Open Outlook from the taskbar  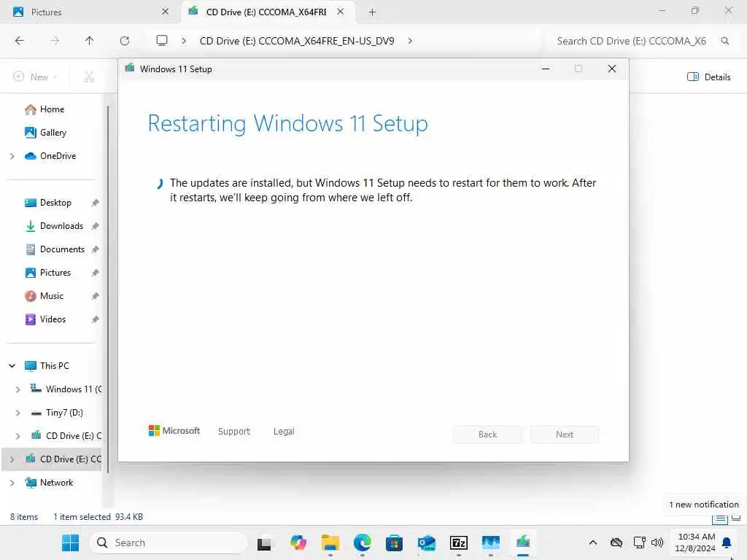click(x=426, y=542)
